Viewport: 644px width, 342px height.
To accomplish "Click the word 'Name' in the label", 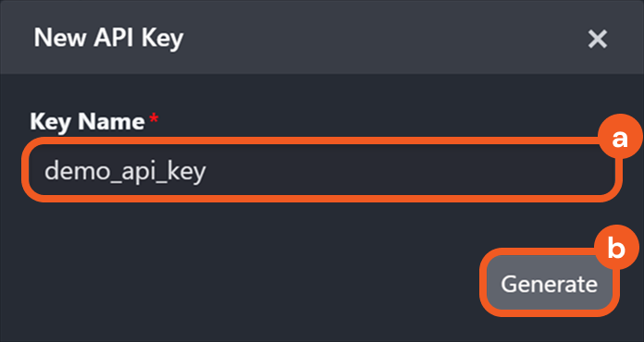I will click(111, 121).
